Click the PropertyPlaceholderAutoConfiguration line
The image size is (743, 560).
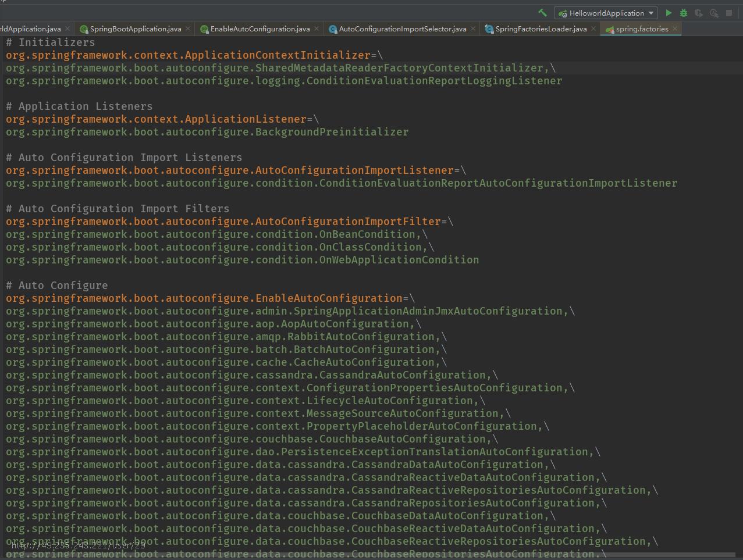click(278, 426)
